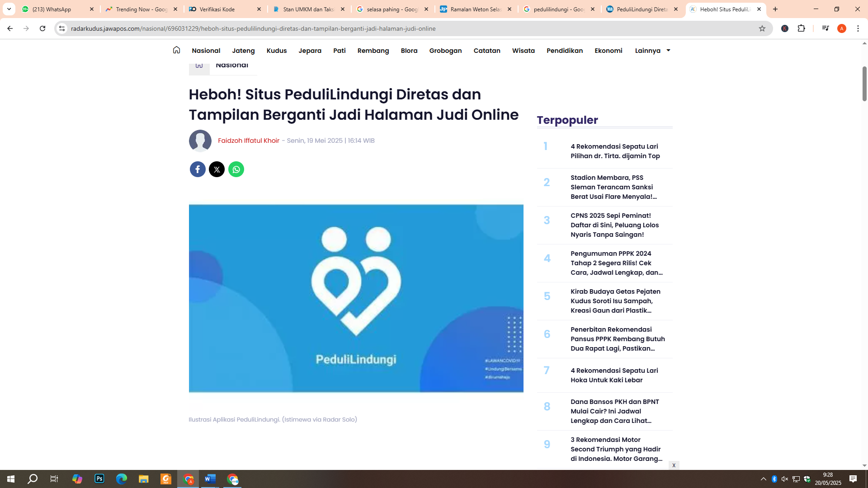Close the Heboh! Situs PeduliLindungi tab
The image size is (868, 488).
coord(759,9)
